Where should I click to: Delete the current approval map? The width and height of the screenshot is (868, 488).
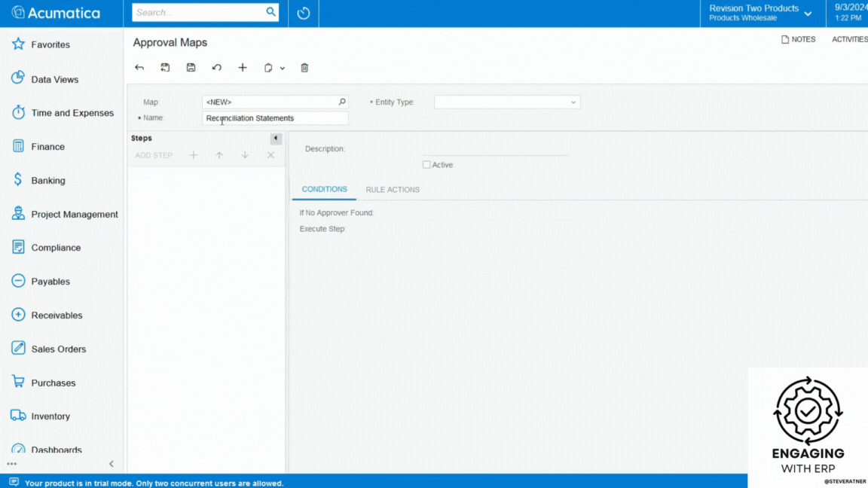(x=304, y=68)
